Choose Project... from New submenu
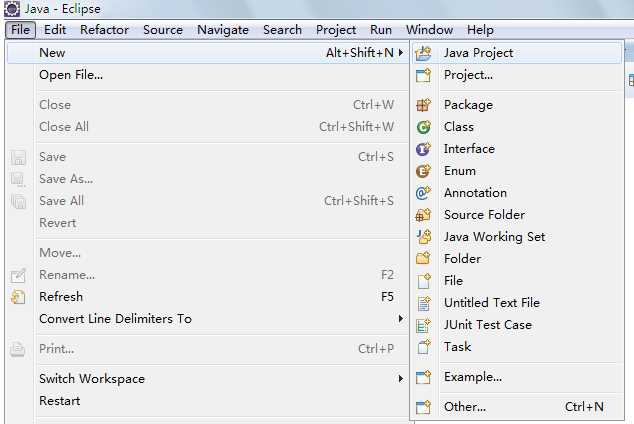 click(517, 75)
